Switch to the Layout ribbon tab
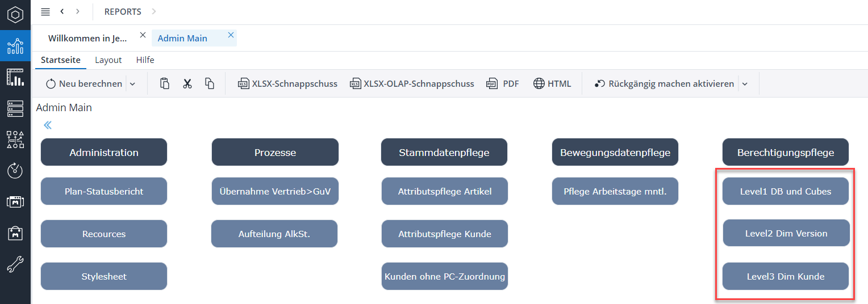This screenshot has height=304, width=868. point(108,60)
